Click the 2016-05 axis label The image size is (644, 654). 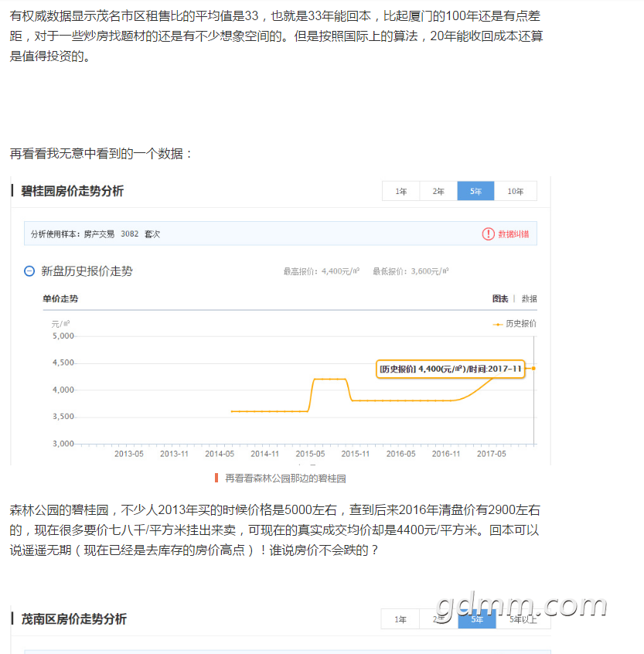[x=400, y=454]
